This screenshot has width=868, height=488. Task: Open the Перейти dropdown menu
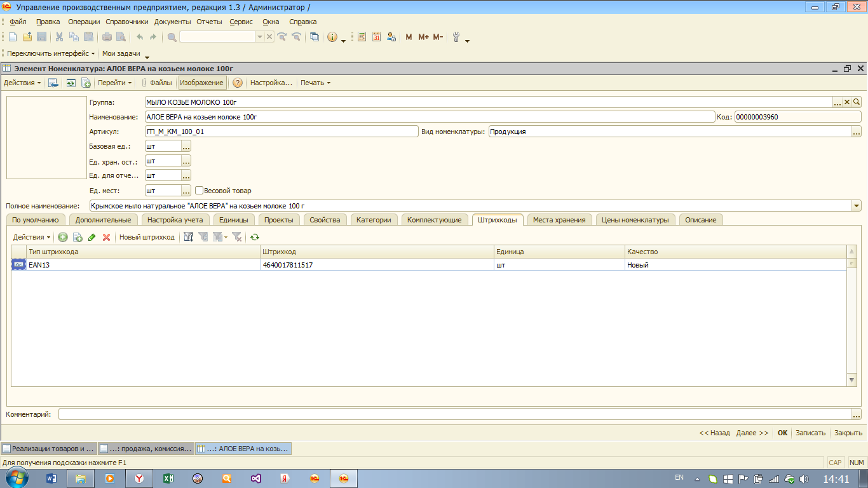pyautogui.click(x=115, y=83)
